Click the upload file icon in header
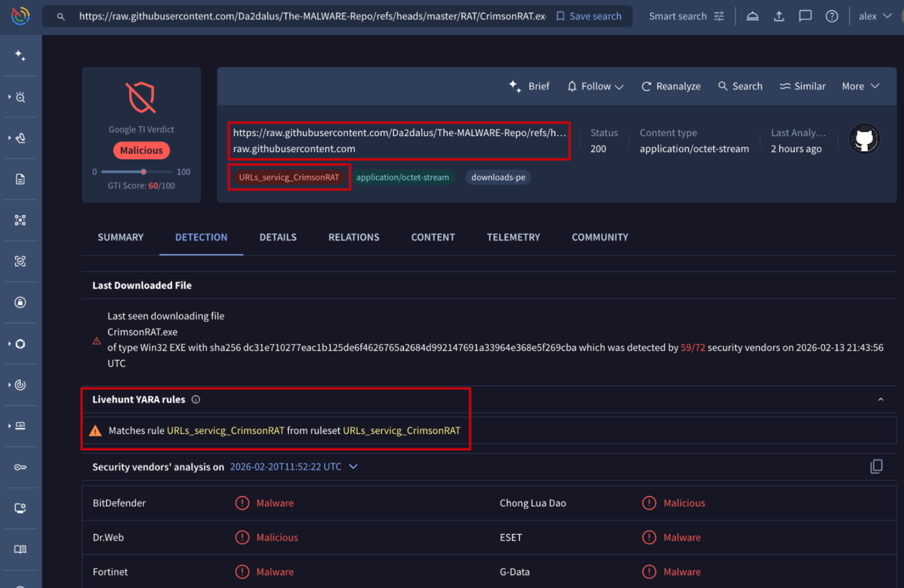The height and width of the screenshot is (588, 904). pyautogui.click(x=779, y=16)
